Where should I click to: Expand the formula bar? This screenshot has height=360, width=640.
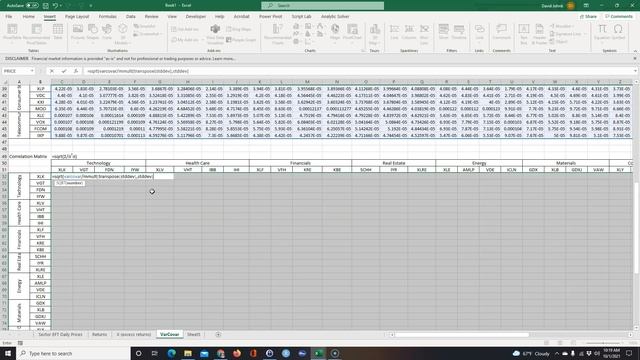(x=635, y=71)
